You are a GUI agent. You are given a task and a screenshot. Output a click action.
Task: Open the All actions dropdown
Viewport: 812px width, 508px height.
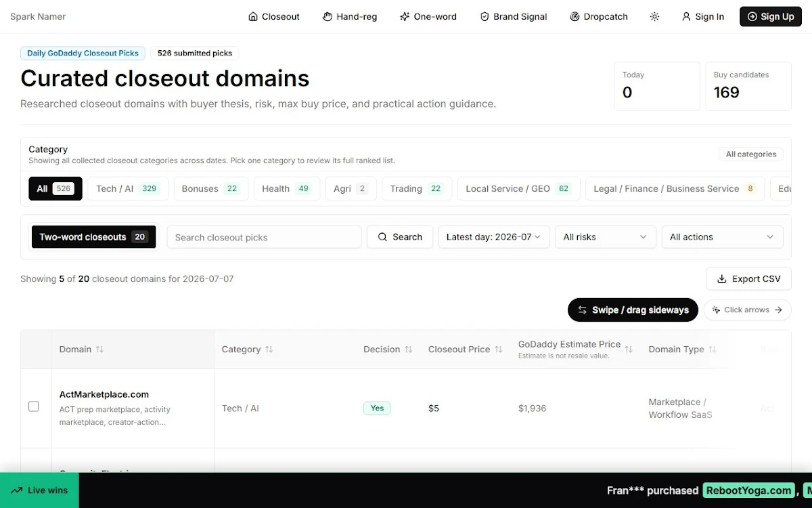(723, 237)
